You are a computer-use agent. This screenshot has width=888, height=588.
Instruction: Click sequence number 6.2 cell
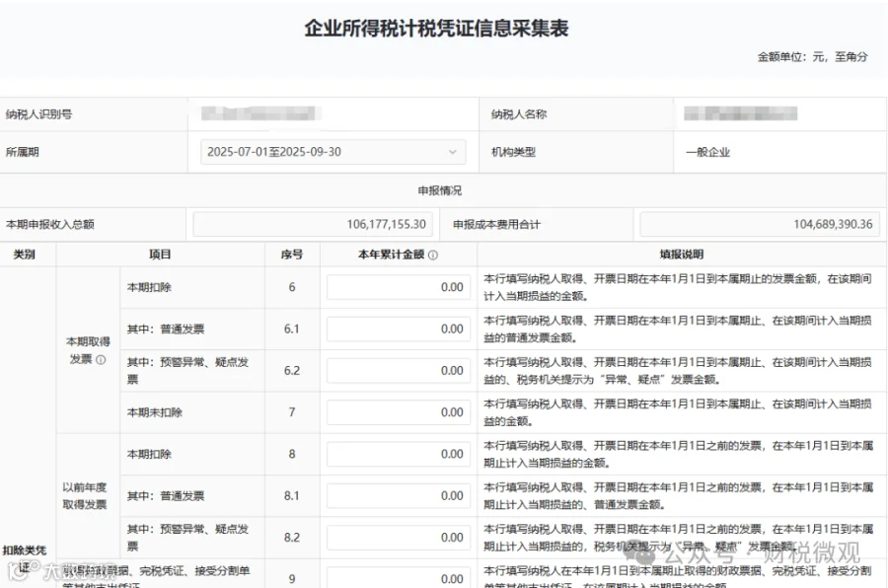(292, 371)
